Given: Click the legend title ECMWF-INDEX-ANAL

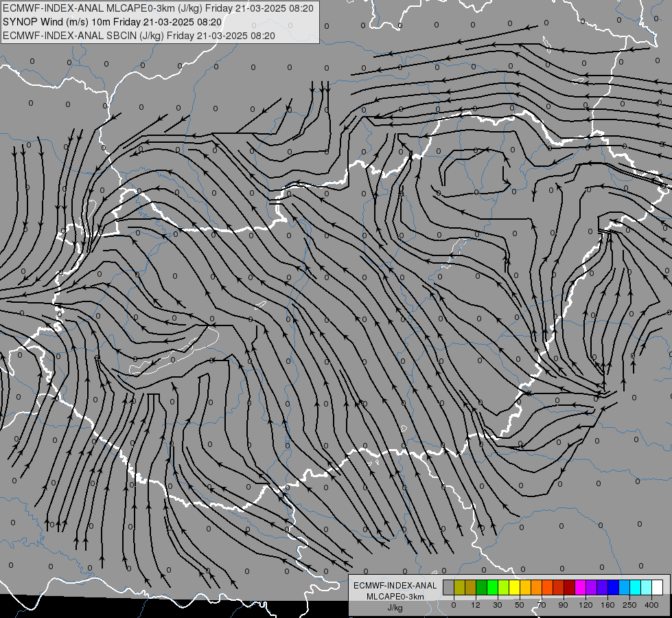Looking at the screenshot, I should point(395,586).
